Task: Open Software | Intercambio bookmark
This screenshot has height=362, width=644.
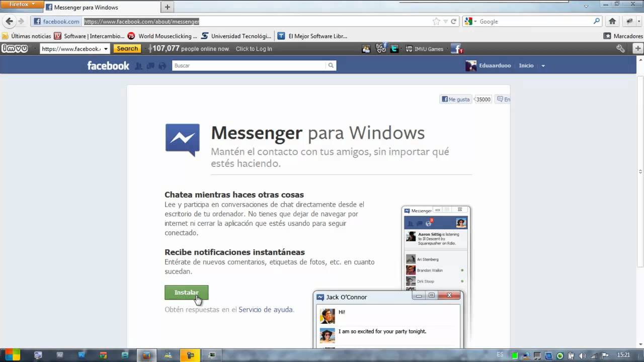Action: (x=89, y=36)
